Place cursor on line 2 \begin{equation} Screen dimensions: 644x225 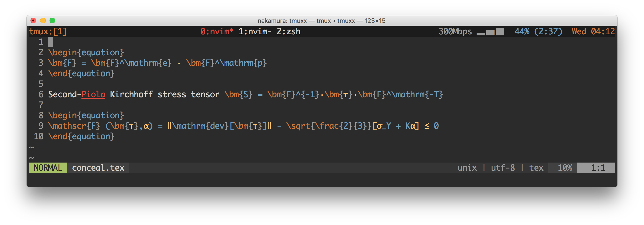tap(86, 53)
